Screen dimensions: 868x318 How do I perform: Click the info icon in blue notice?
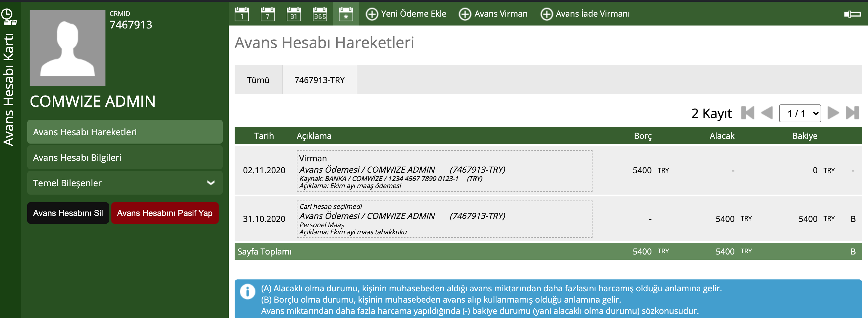(247, 292)
